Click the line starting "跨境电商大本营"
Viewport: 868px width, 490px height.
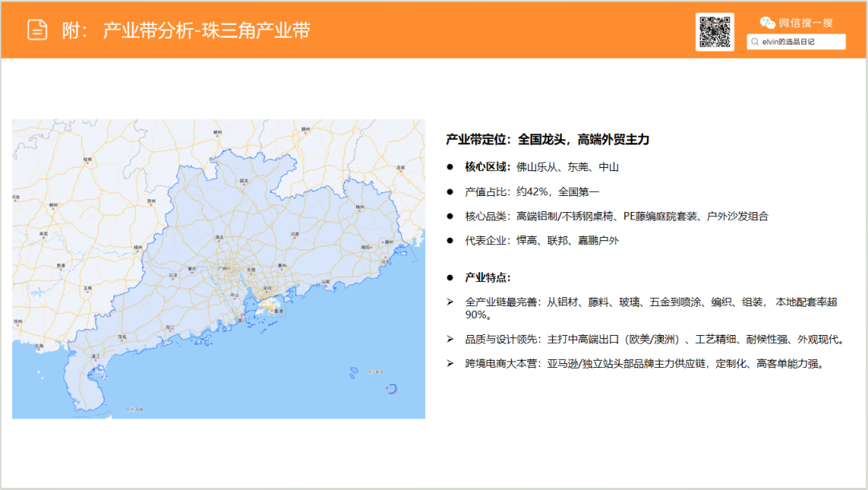(646, 364)
